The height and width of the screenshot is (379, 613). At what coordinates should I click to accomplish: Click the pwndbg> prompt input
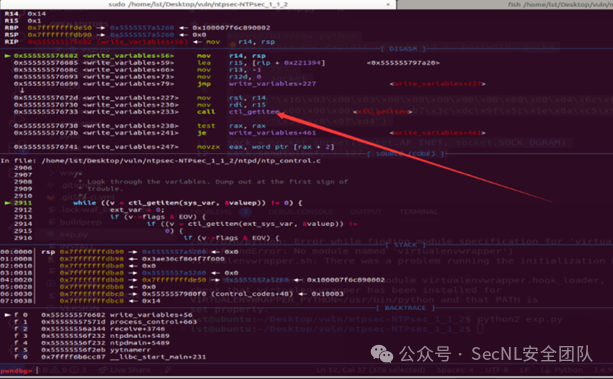click(37, 370)
